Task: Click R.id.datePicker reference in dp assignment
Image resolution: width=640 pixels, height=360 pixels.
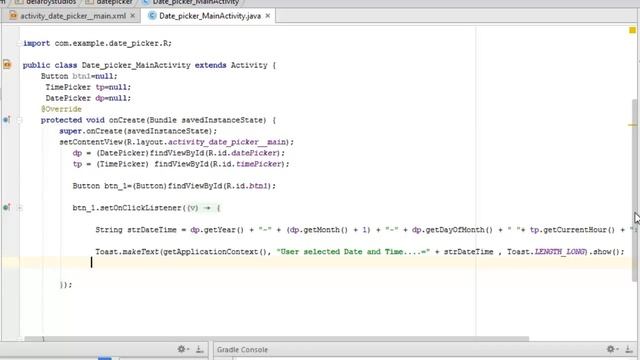Action: [243, 153]
